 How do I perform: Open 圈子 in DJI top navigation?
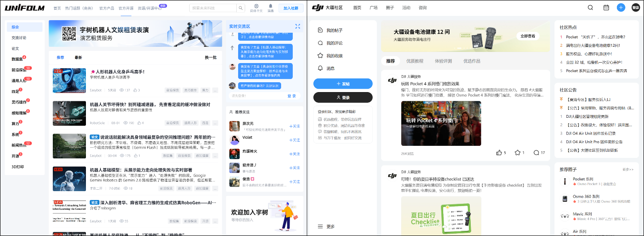(x=390, y=8)
